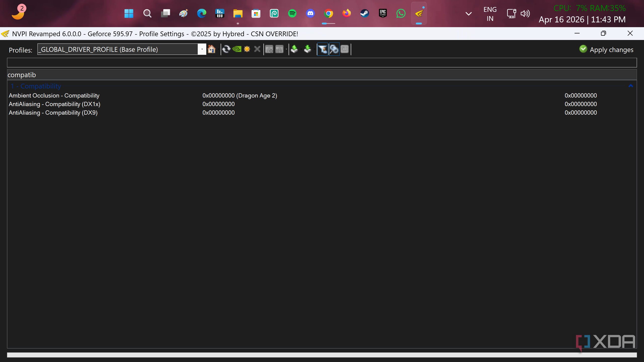
Task: Open the import profiles dropdown arrow
Action: tap(314, 49)
